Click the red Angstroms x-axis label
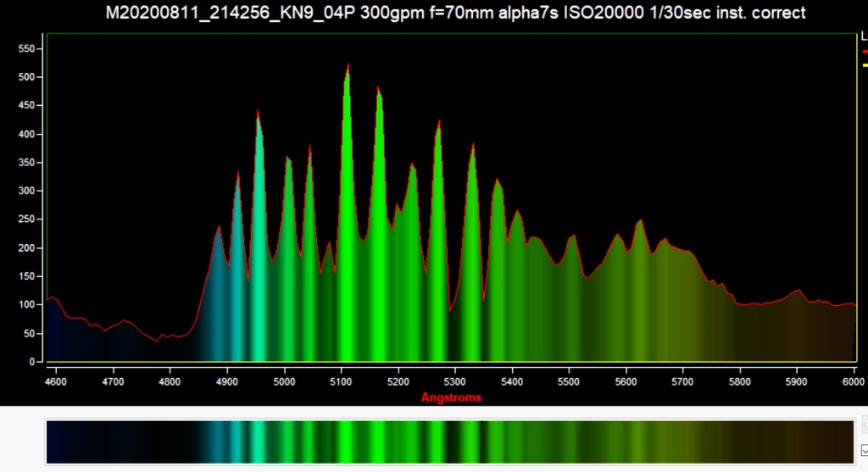This screenshot has height=472, width=868. pyautogui.click(x=451, y=397)
